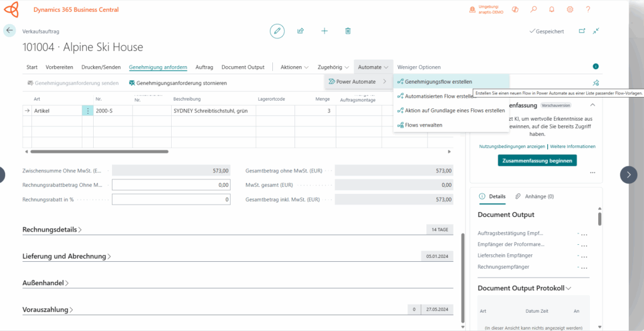Click dots beside Lieferschein Empfänger
The image size is (644, 331).
[x=583, y=256]
